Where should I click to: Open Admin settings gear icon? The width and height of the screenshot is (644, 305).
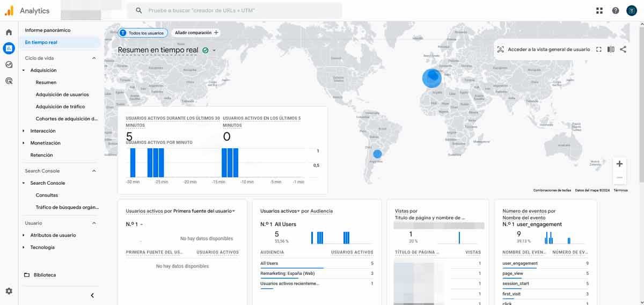9,291
